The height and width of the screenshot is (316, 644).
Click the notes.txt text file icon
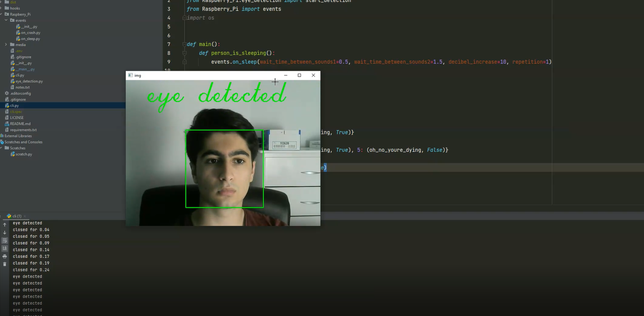point(12,87)
